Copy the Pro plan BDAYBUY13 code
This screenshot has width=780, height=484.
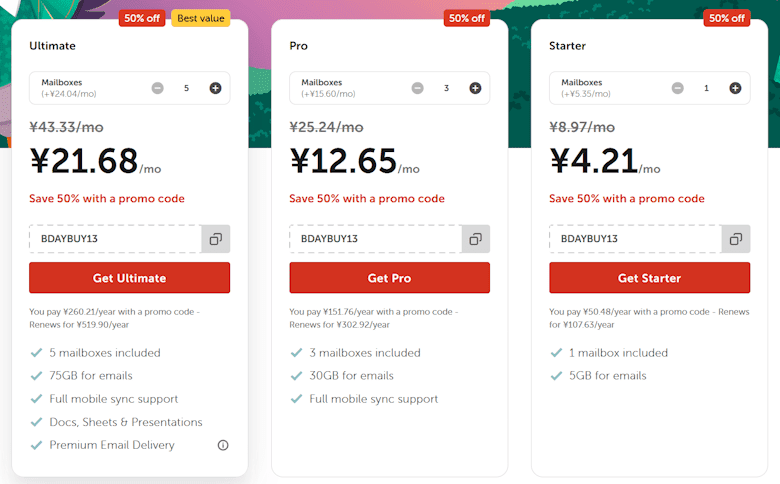click(x=476, y=239)
